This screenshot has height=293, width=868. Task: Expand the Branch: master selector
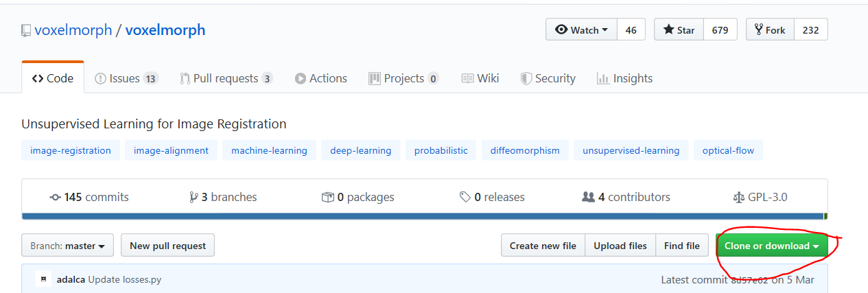(67, 246)
